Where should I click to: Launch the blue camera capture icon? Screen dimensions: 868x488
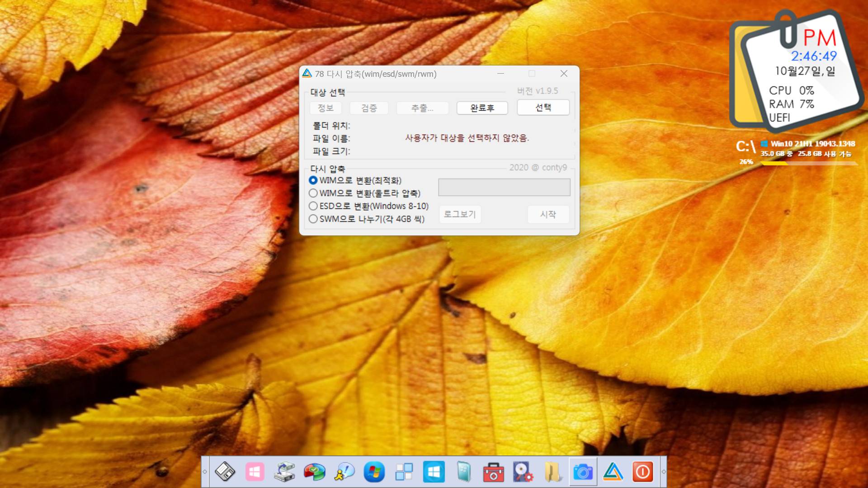583,472
